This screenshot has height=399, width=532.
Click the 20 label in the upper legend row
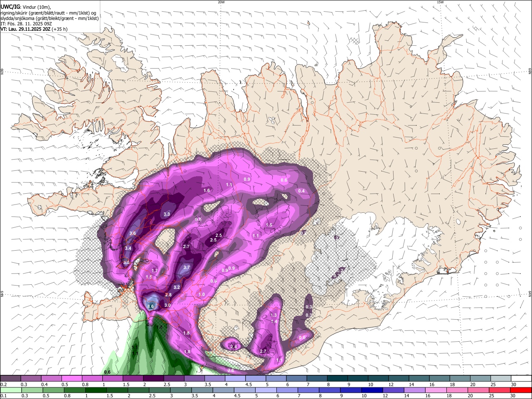click(x=473, y=384)
